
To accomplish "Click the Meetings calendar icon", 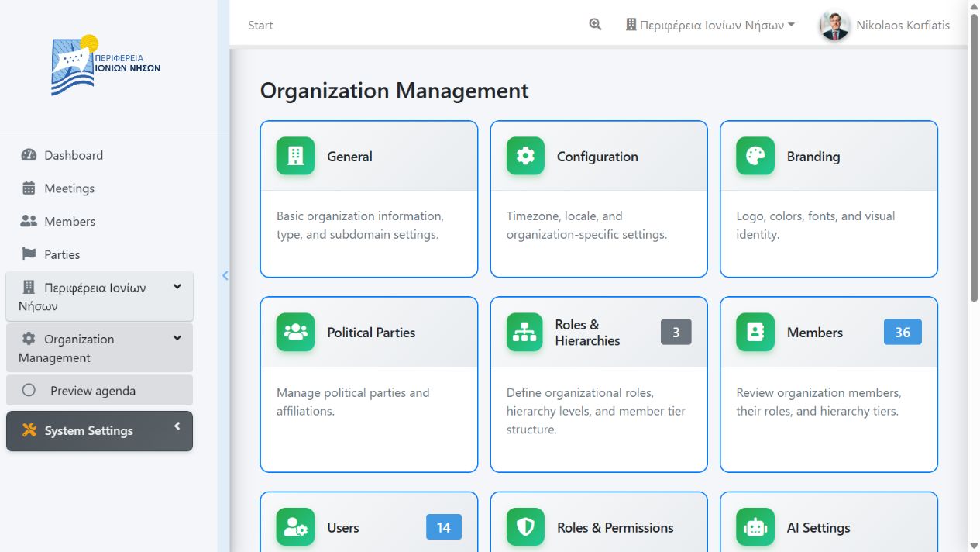I will tap(29, 188).
